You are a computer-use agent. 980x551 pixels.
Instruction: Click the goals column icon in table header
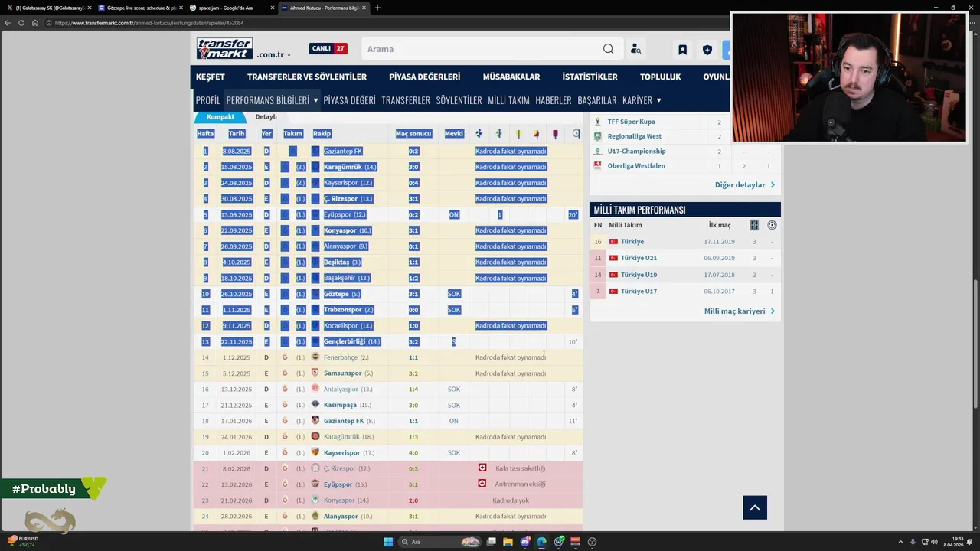click(479, 133)
